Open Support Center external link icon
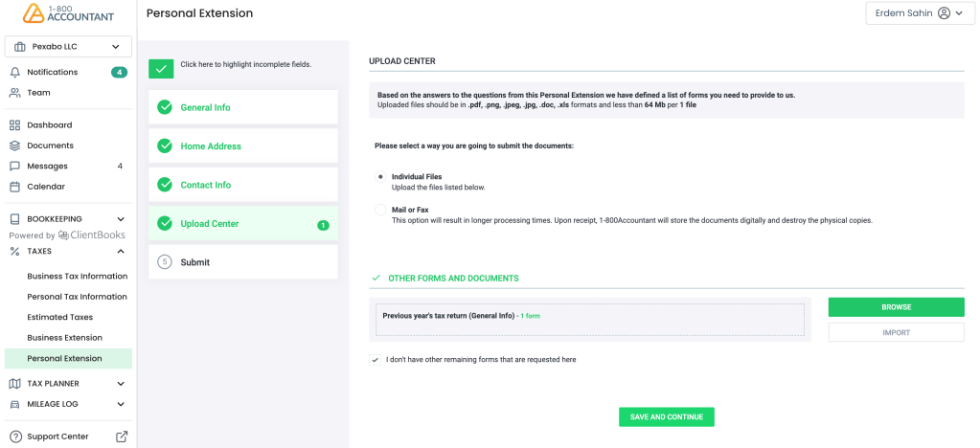The height and width of the screenshot is (448, 980). [122, 437]
